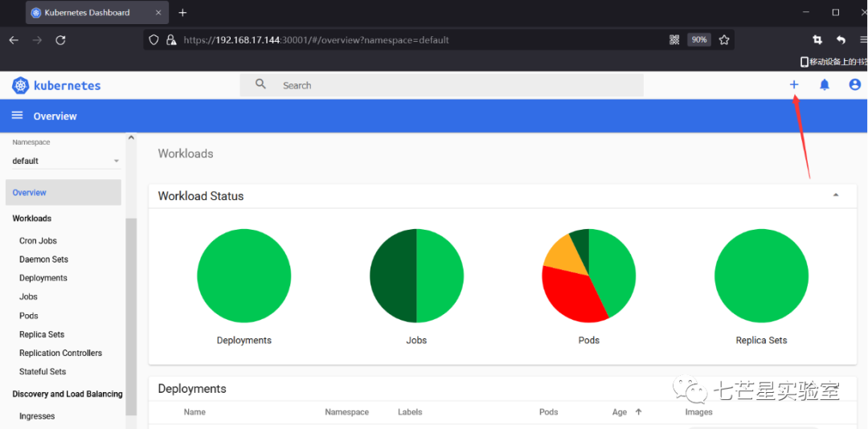Focus the Search input field
This screenshot has width=868, height=429.
[442, 85]
